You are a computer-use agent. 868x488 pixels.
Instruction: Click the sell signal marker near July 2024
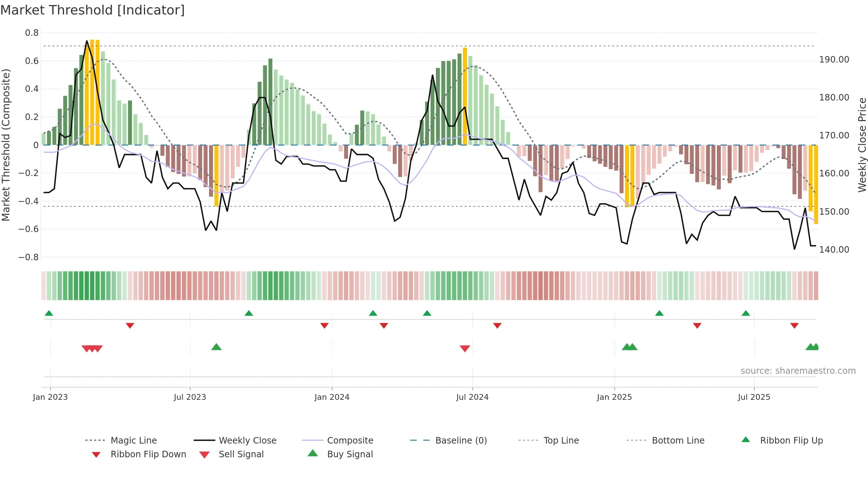[x=465, y=348]
